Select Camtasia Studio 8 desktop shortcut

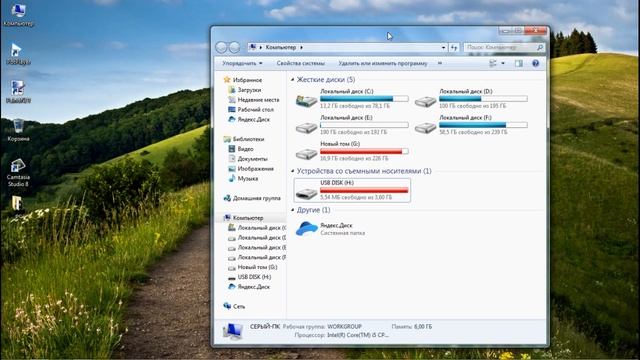18,172
